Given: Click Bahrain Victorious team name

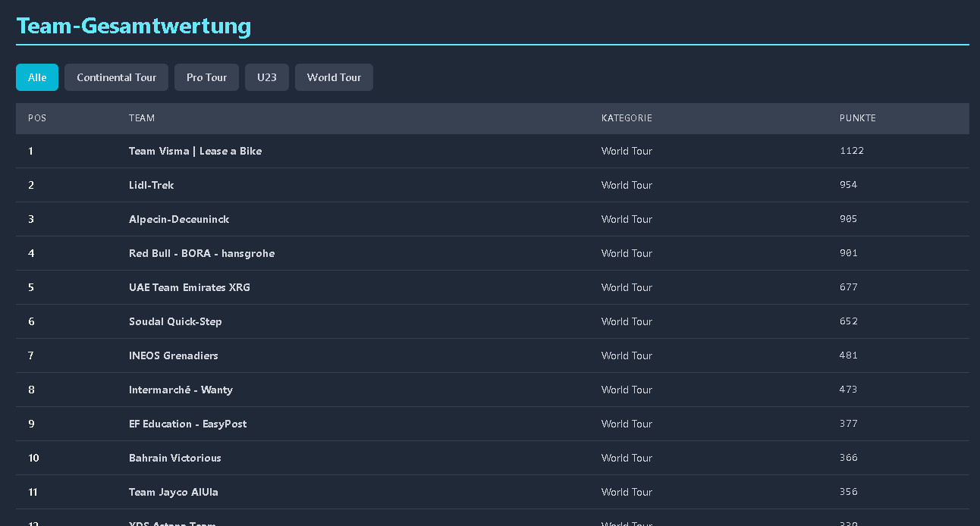Looking at the screenshot, I should tap(175, 458).
